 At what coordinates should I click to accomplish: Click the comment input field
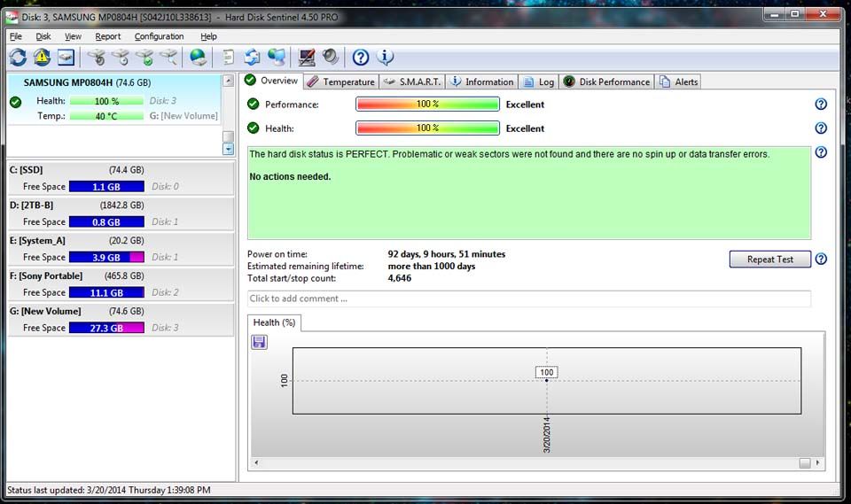click(528, 299)
